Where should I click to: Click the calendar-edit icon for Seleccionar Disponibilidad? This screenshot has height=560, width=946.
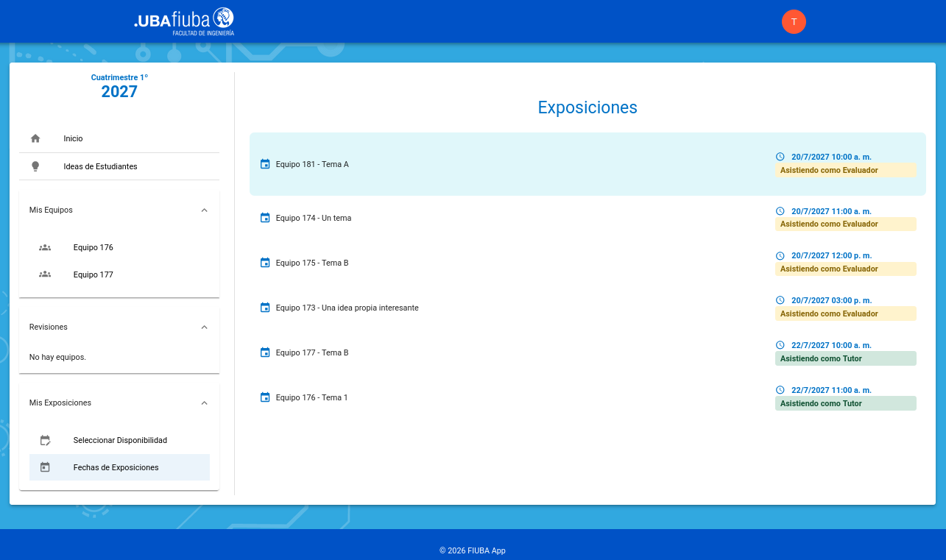point(45,440)
